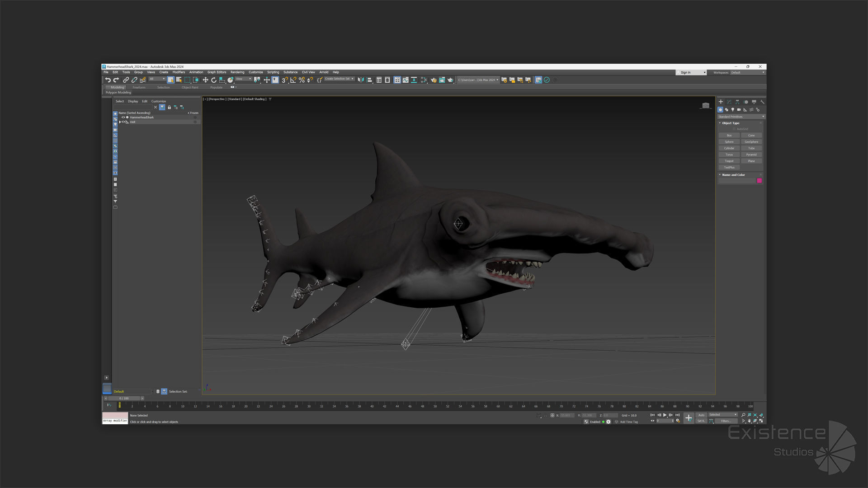Activate the Unlink Selection tool

coord(134,80)
